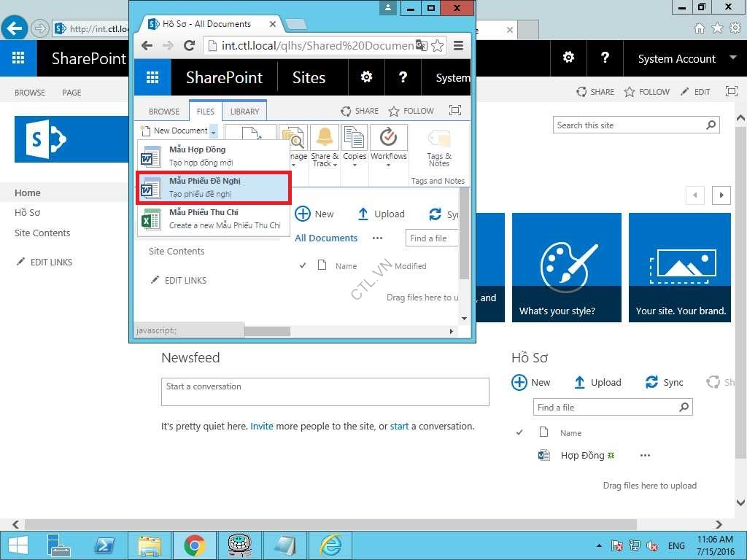Check the select-all checkbox in the document list
This screenshot has width=747, height=560.
tap(303, 265)
